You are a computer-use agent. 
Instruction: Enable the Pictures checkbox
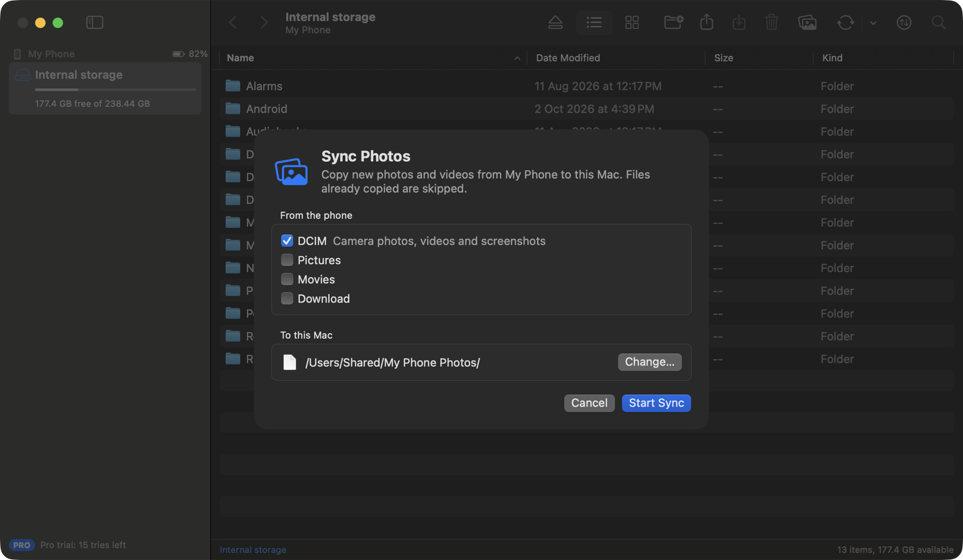point(287,260)
